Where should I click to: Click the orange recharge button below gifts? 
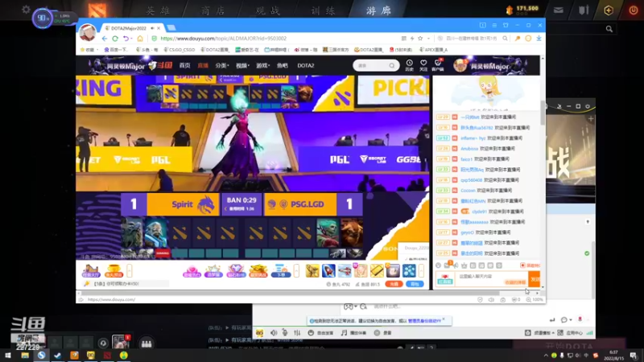[394, 284]
